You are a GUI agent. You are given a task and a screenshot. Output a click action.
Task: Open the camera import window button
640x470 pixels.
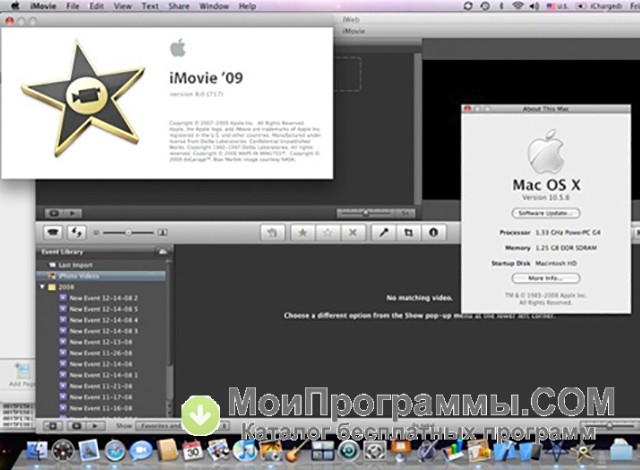[53, 233]
